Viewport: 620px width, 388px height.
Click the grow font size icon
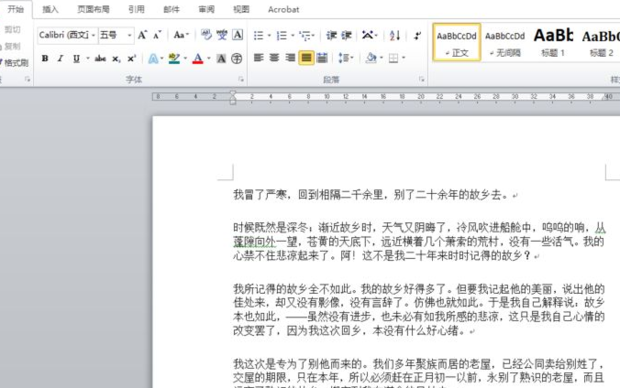click(142, 35)
